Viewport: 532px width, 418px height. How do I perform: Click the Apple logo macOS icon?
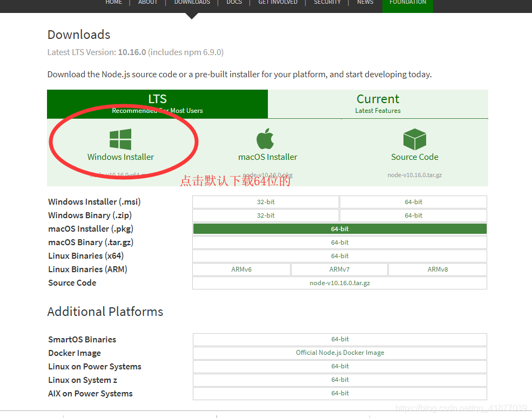[x=265, y=139]
